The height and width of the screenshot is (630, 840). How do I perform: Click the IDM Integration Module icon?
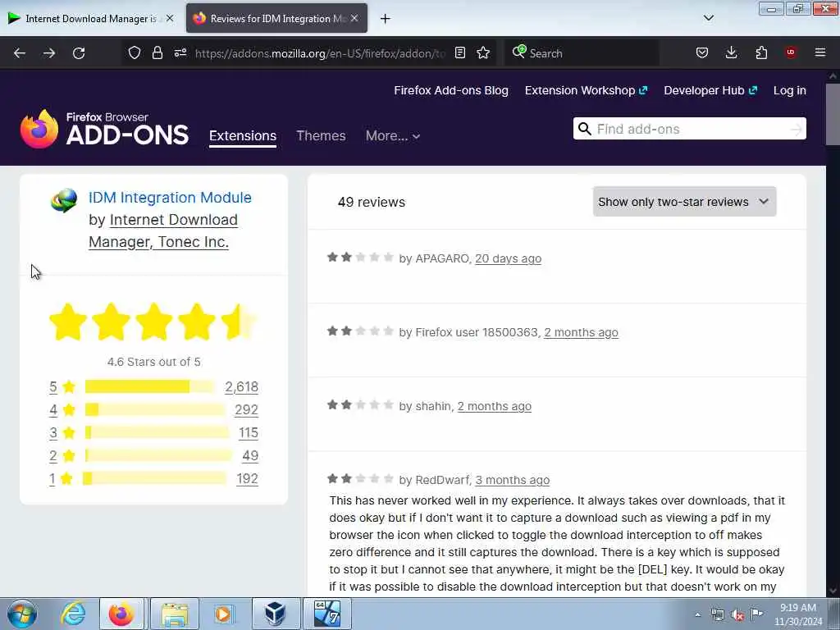[x=64, y=200]
